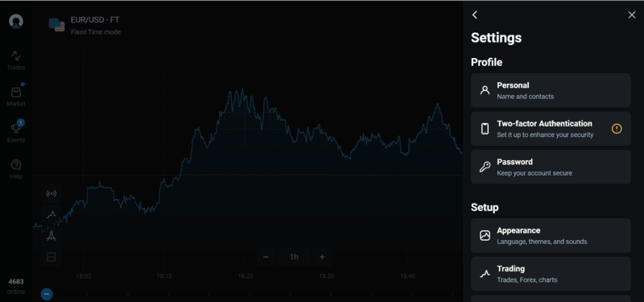Open the chart layout split icon
Image resolution: width=644 pixels, height=302 pixels.
(52, 257)
